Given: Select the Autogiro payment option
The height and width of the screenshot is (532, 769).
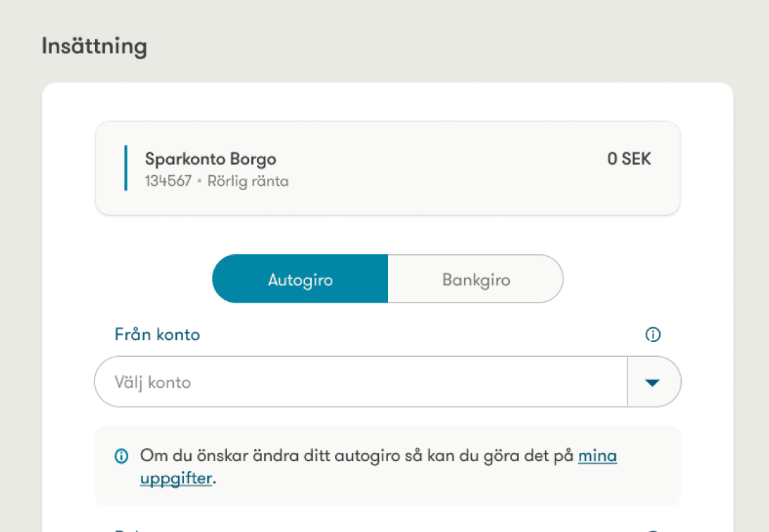Looking at the screenshot, I should pos(300,279).
